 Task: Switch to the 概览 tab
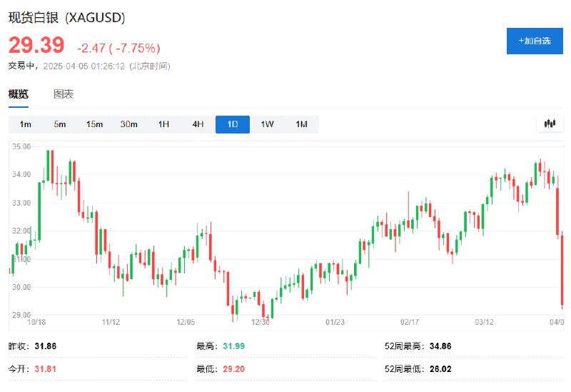pyautogui.click(x=19, y=94)
